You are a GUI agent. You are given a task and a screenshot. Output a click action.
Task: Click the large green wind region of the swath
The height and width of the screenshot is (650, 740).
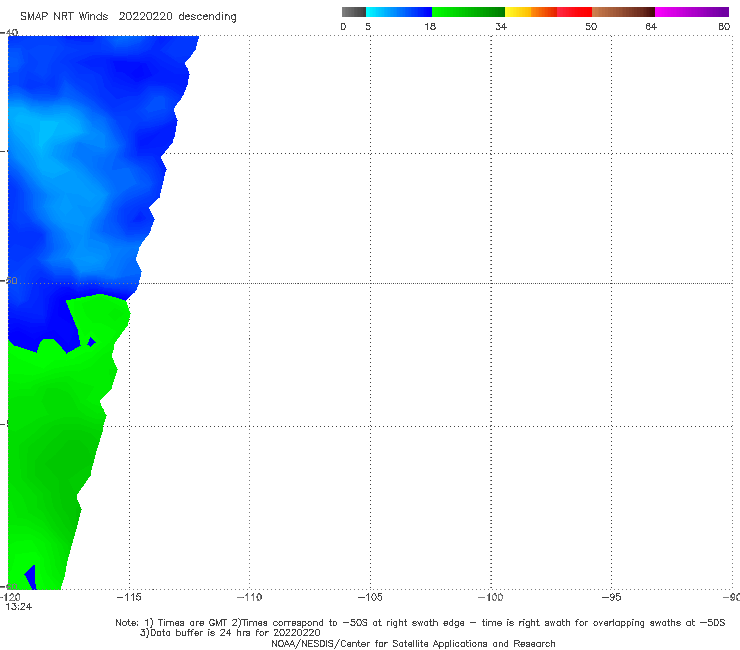coord(52,448)
